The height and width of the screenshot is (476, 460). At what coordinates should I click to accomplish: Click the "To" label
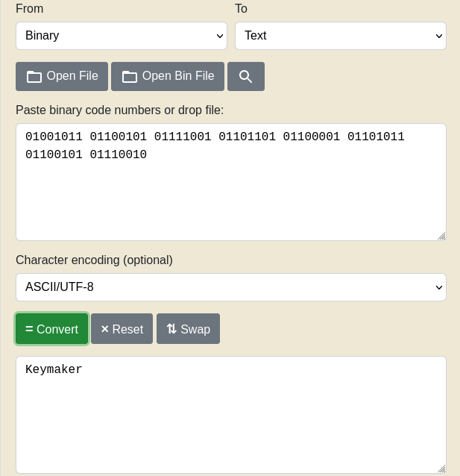click(x=241, y=8)
